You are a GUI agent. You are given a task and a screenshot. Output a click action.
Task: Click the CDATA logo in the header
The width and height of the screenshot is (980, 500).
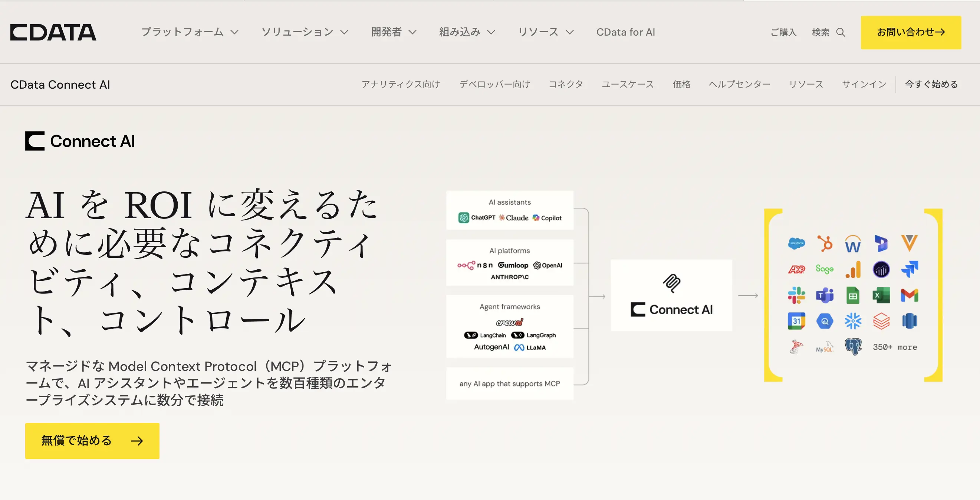pyautogui.click(x=53, y=32)
